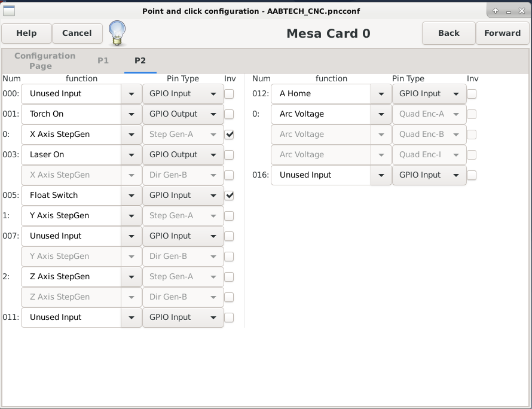Switch to the Configuration Page tab
Image resolution: width=532 pixels, height=409 pixels.
(x=45, y=61)
